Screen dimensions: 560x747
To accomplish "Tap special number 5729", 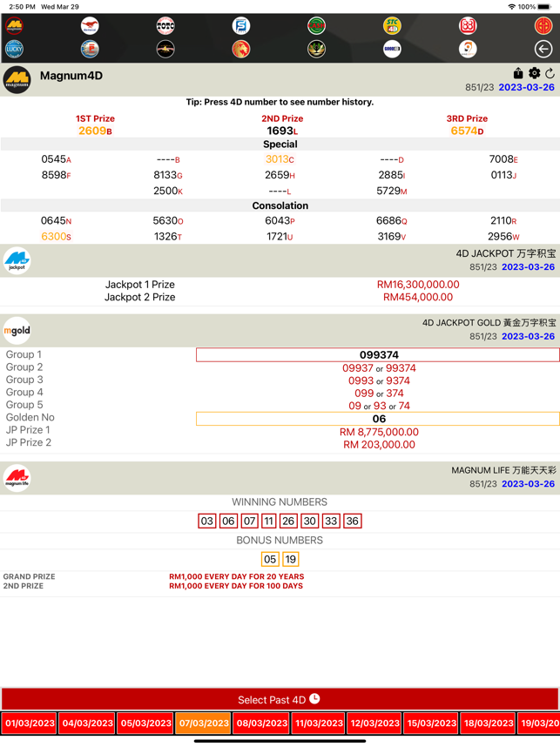I will (x=392, y=191).
